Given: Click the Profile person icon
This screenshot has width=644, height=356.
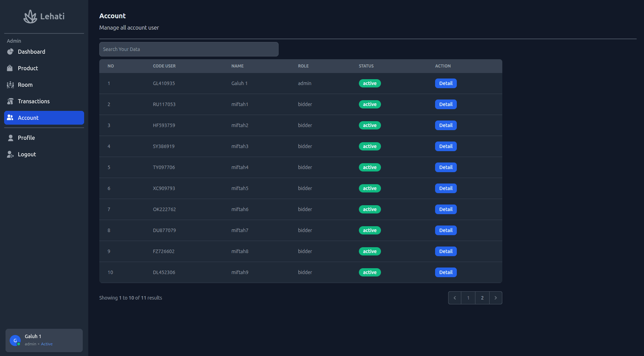Looking at the screenshot, I should [x=11, y=138].
